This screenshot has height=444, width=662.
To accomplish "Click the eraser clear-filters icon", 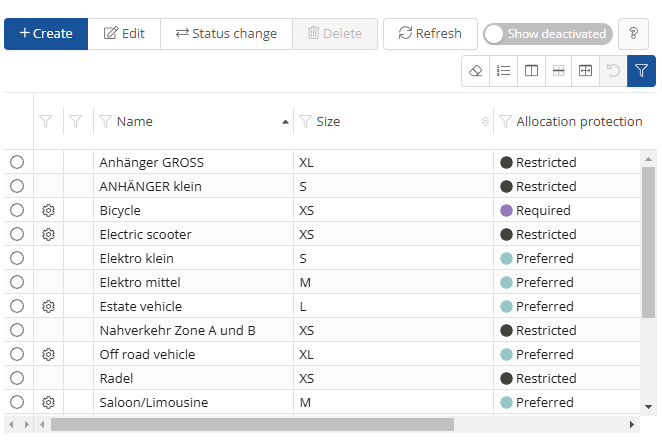I will [x=476, y=71].
